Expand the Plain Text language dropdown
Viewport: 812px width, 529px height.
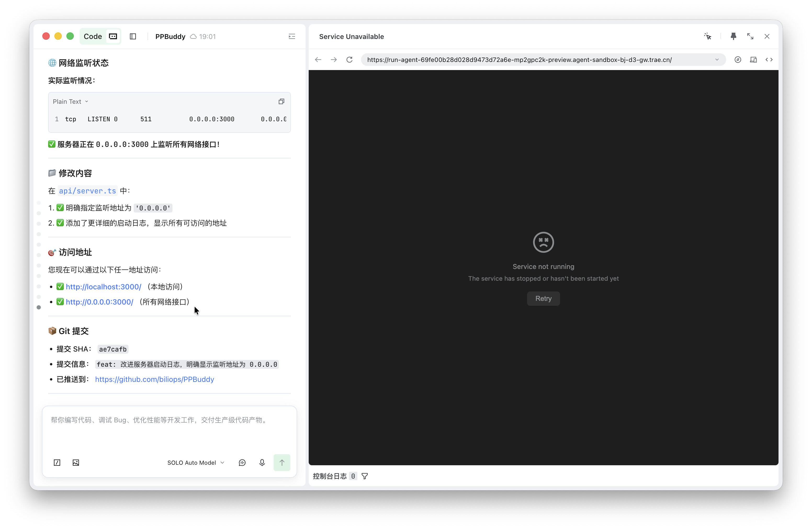[71, 102]
